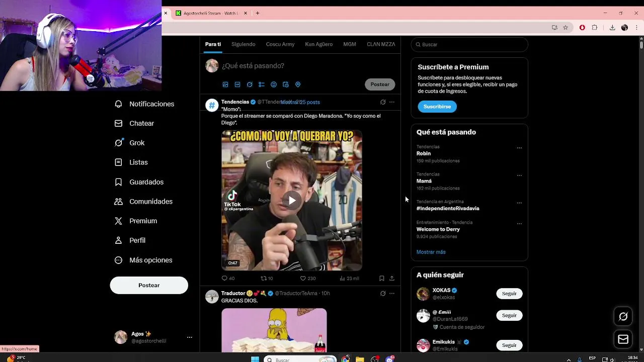Schedule the post with calendar icon
The height and width of the screenshot is (362, 644).
[x=286, y=84]
